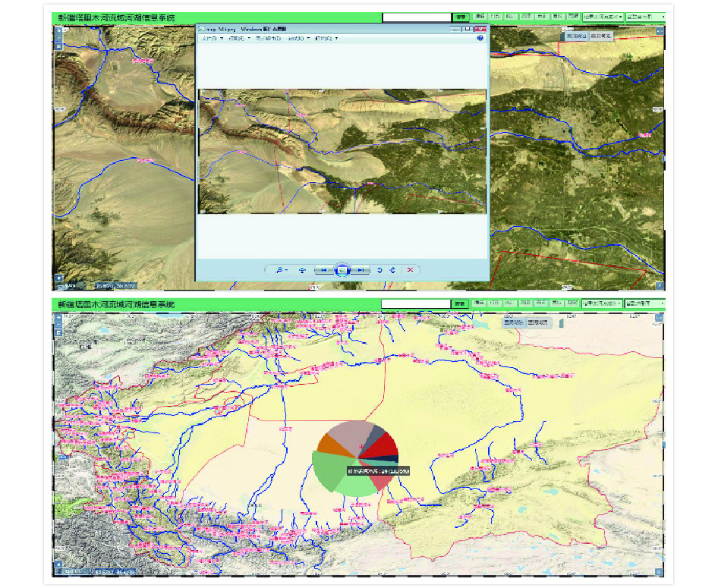Screen dimensions: 718x588
Task: Close the Photo Viewer window
Action: [x=480, y=30]
